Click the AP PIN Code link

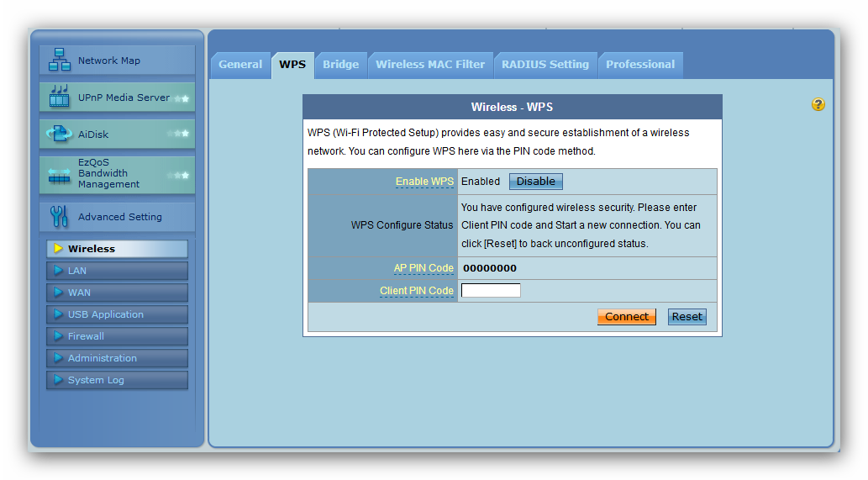[423, 268]
